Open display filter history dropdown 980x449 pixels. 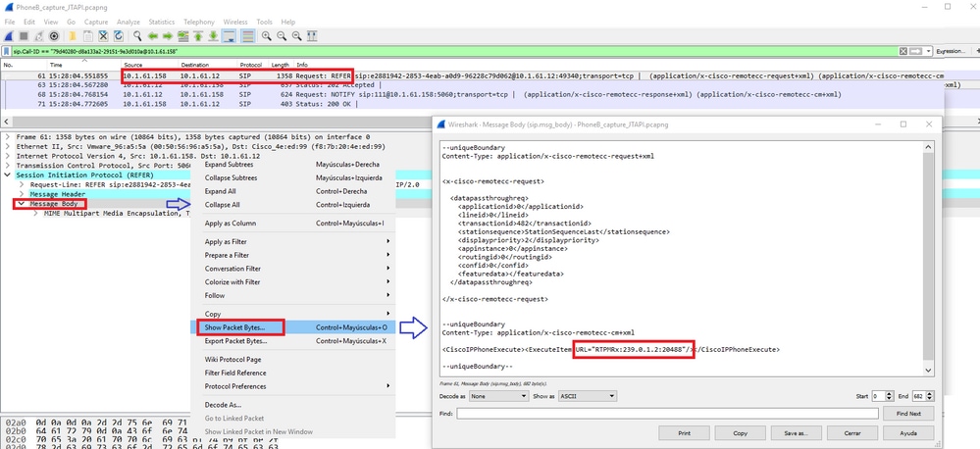coord(929,51)
